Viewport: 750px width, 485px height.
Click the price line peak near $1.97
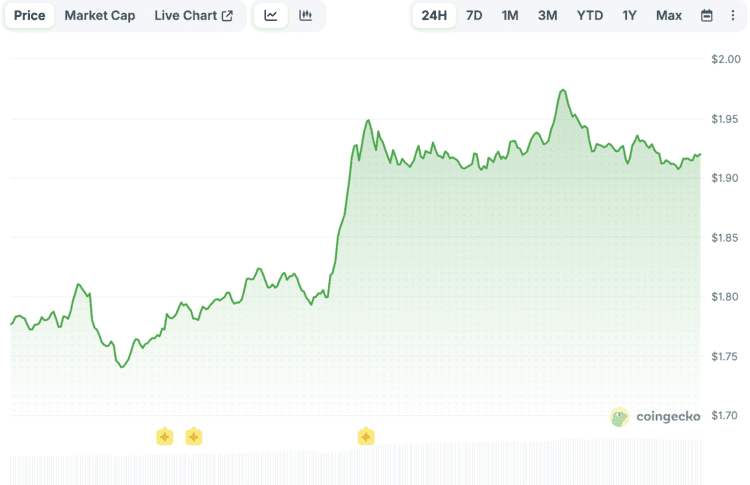tap(564, 91)
